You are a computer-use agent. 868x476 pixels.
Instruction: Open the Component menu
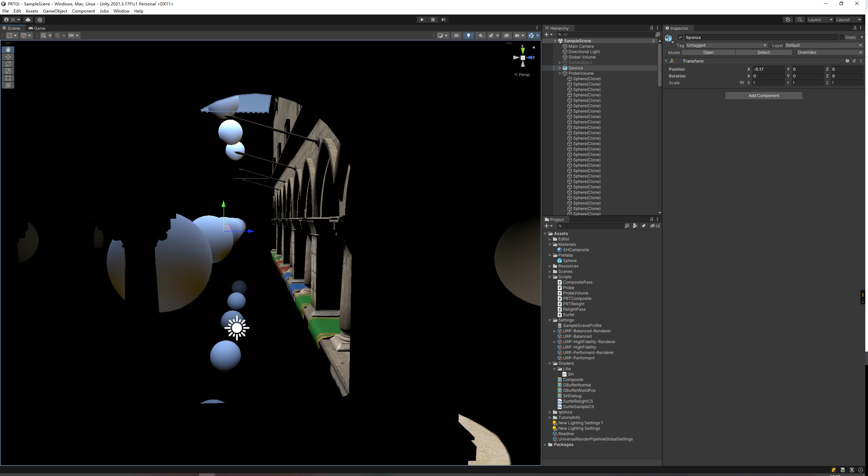tap(83, 11)
